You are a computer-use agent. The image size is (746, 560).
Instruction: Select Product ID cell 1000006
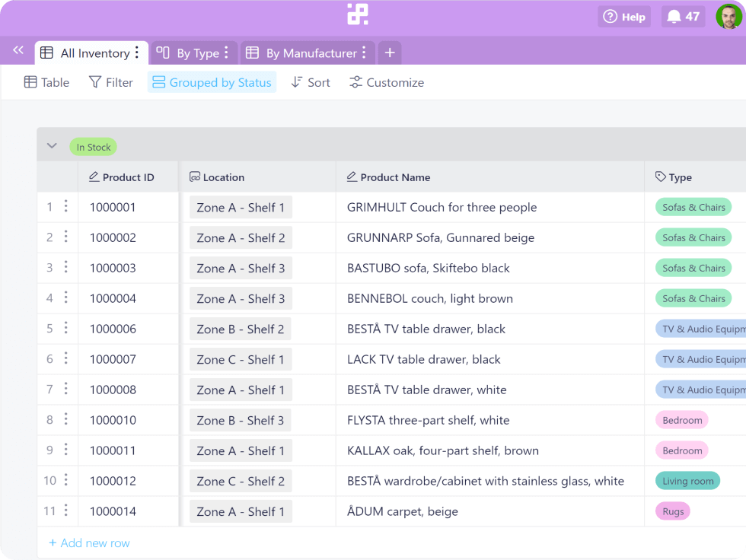(128, 329)
